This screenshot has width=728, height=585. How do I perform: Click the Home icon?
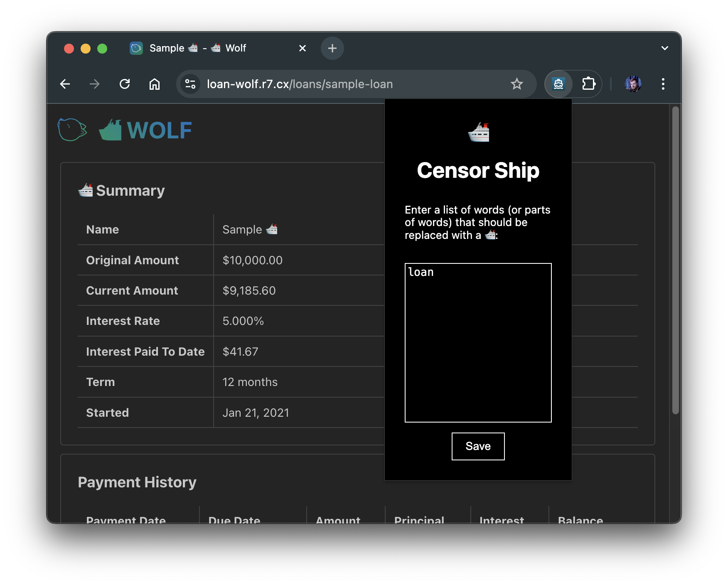(x=155, y=84)
